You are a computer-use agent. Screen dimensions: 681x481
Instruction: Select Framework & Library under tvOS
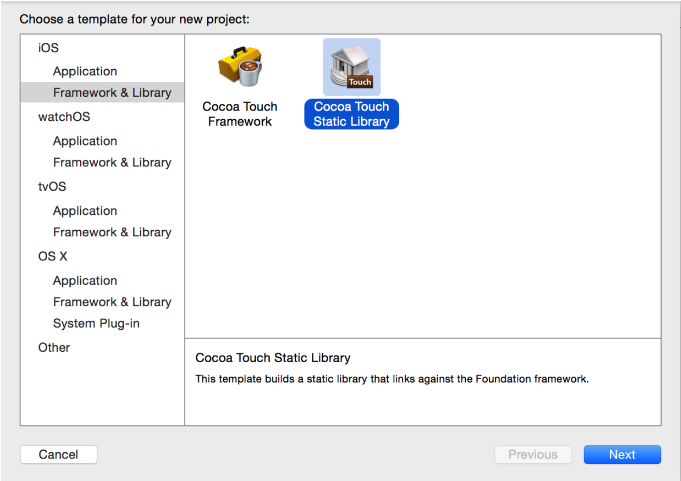(112, 232)
